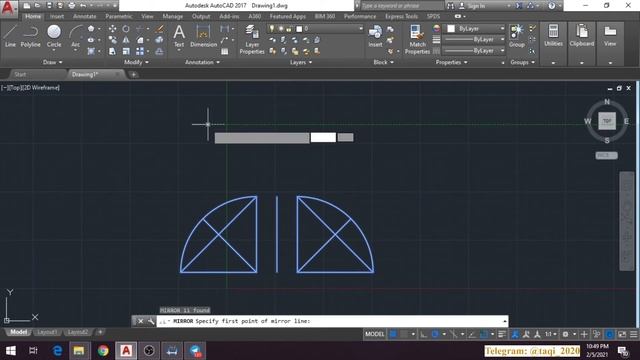Screen dimensions: 640x360
Task: Click the Erase tool icon
Action: click(x=160, y=29)
